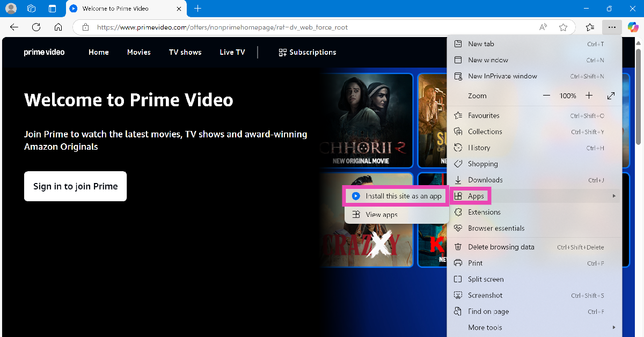Decrease zoom with the minus button

coord(546,96)
